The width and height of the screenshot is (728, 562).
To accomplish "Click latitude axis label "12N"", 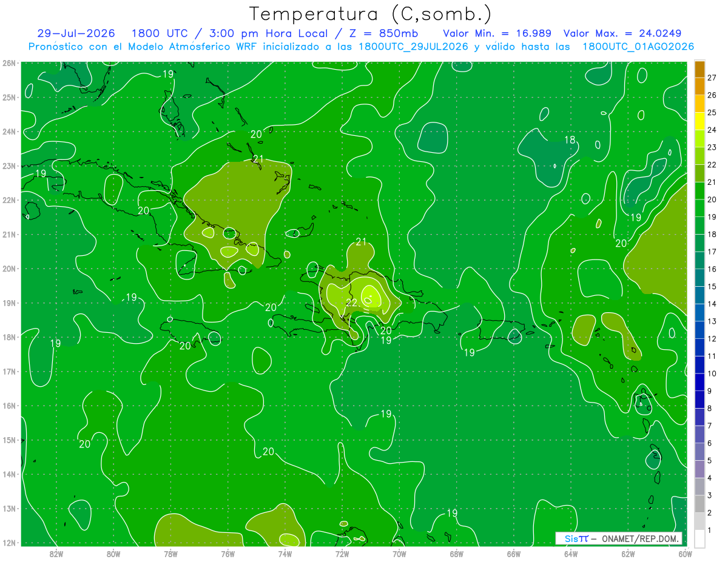I will pos(8,543).
